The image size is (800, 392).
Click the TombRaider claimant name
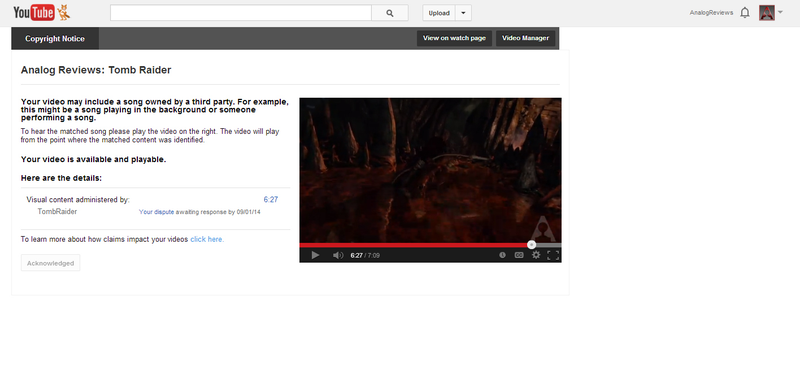[x=57, y=211]
